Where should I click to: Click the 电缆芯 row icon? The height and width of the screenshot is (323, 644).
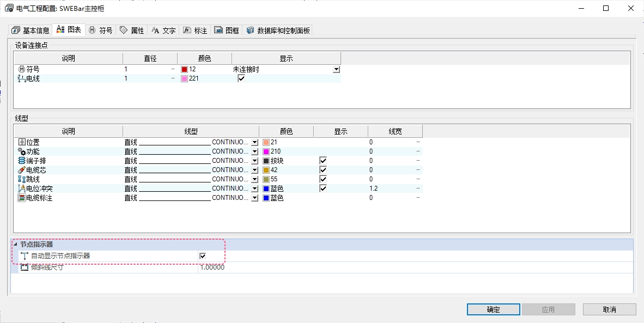click(x=22, y=170)
